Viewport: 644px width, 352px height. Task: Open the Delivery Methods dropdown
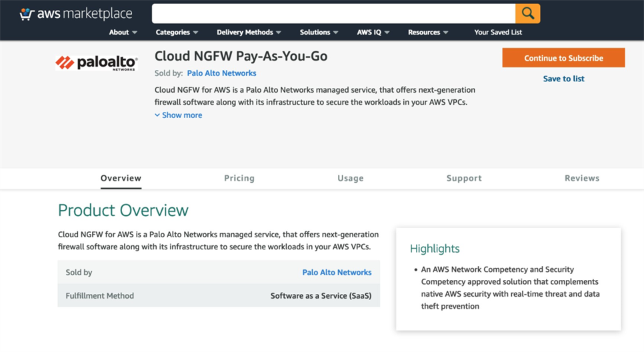249,32
